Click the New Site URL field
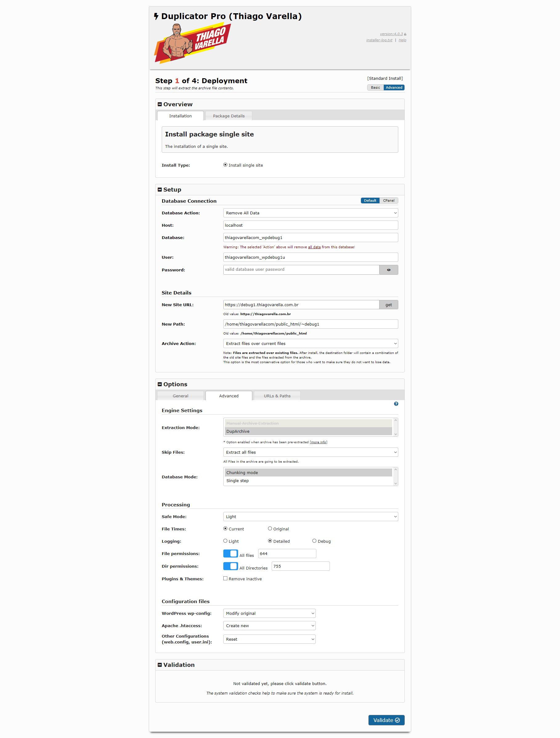The width and height of the screenshot is (560, 738). [x=301, y=305]
